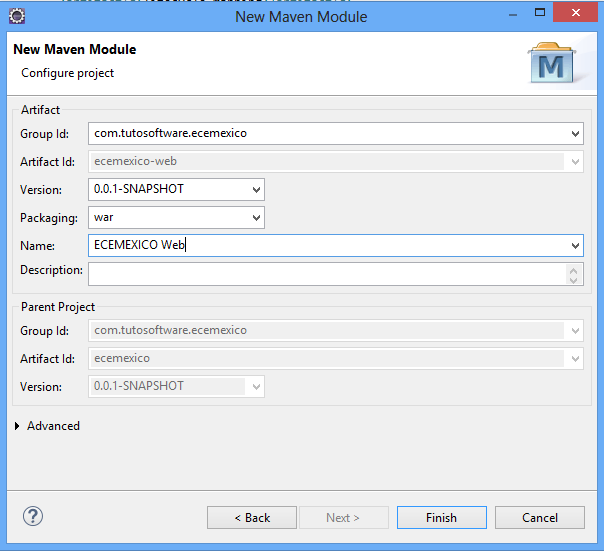Open the Name dropdown arrow
This screenshot has width=604, height=551.
[x=575, y=246]
